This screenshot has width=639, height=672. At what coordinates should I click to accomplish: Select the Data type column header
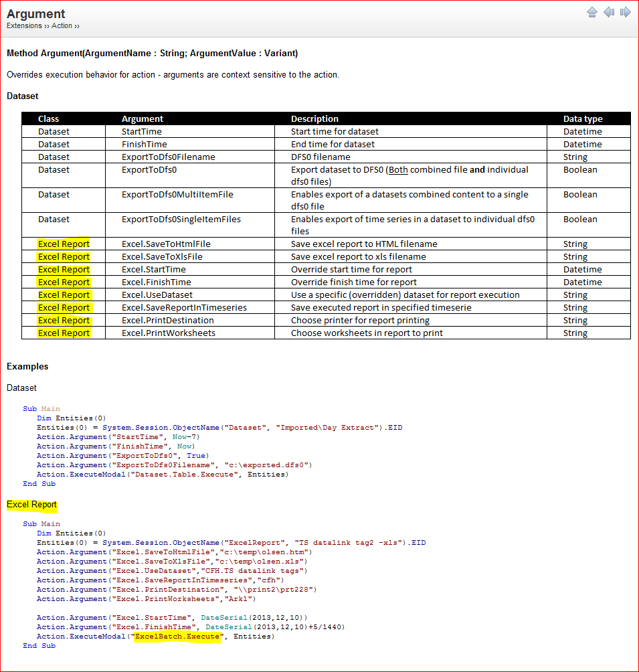(583, 118)
